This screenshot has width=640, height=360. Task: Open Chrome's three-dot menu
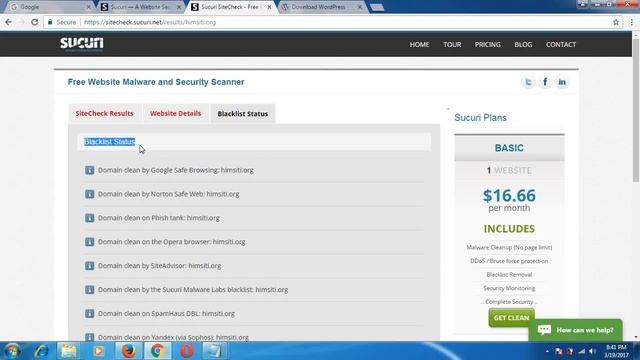click(631, 22)
